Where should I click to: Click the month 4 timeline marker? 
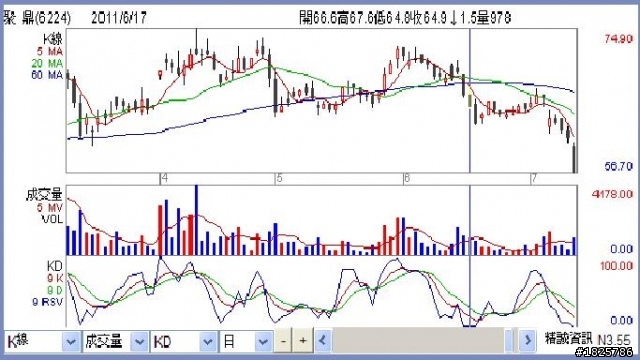[164, 179]
